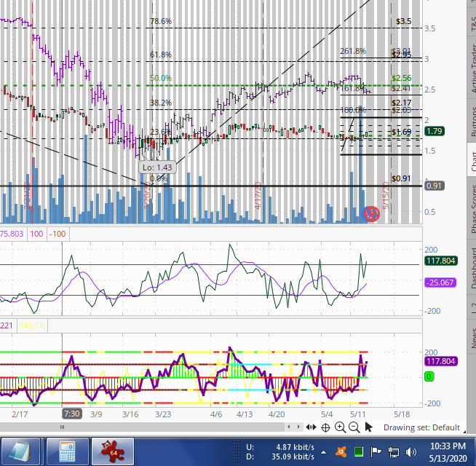Zoom in using the plus magnifier icon
This screenshot has width=476, height=466.
point(340,427)
